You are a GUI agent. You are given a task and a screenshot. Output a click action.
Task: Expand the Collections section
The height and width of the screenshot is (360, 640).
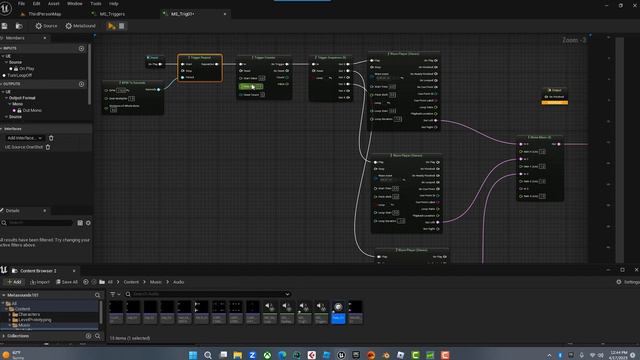tap(4, 336)
